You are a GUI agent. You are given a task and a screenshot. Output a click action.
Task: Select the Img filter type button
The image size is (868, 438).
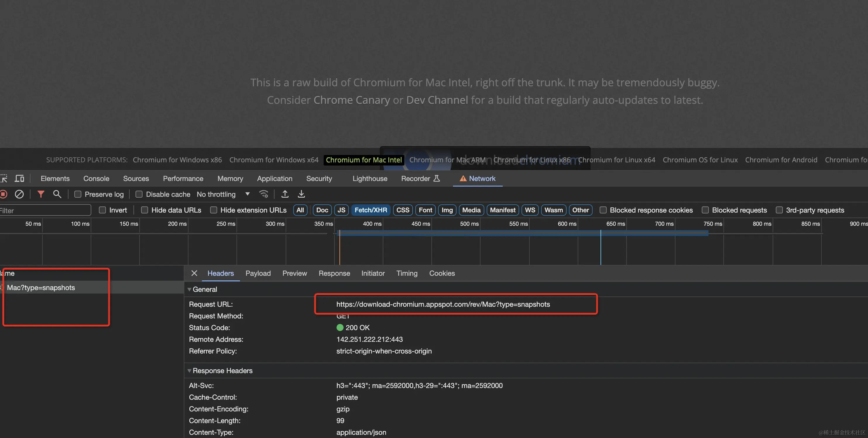pyautogui.click(x=447, y=210)
